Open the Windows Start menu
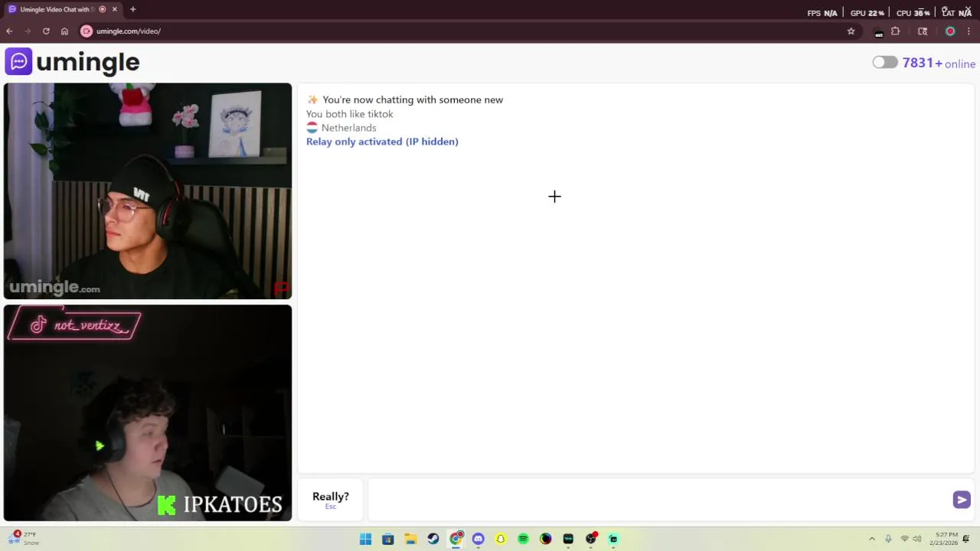 coord(365,539)
